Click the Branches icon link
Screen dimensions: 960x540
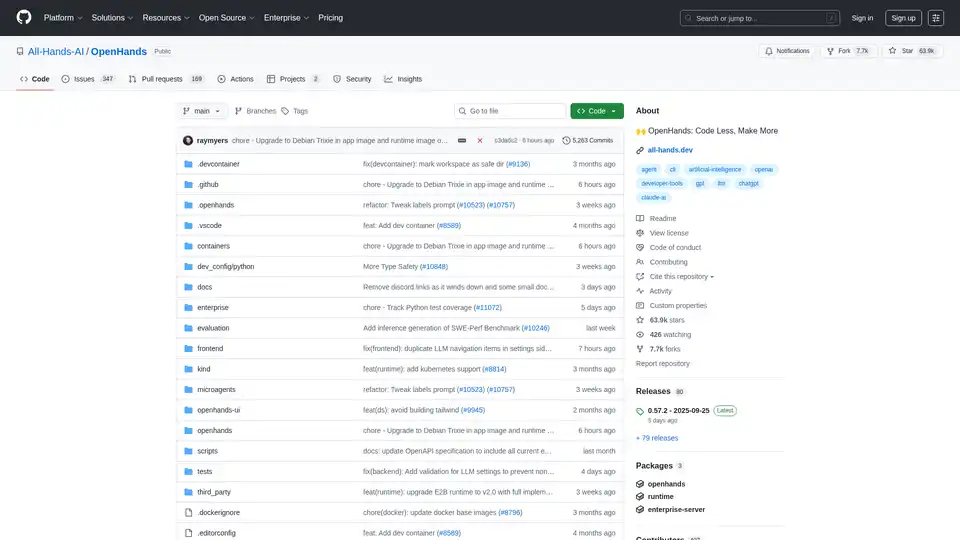click(x=240, y=111)
